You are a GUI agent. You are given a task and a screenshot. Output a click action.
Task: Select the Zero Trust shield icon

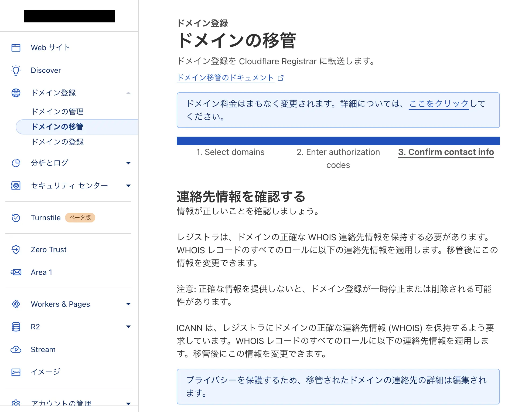[16, 249]
